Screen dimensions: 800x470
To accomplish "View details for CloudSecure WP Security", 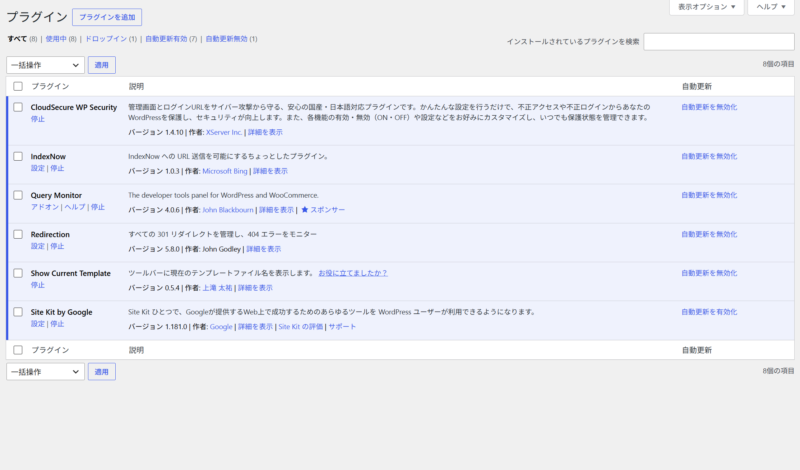I will click(x=265, y=132).
